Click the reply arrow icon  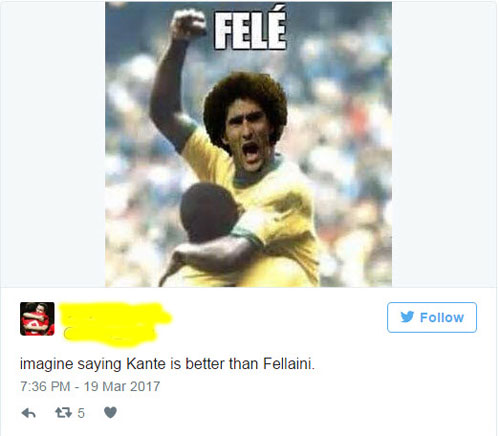(x=29, y=413)
